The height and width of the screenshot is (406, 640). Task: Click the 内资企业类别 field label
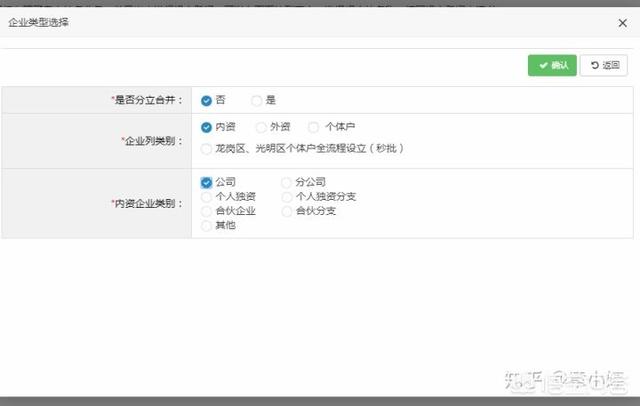point(147,203)
